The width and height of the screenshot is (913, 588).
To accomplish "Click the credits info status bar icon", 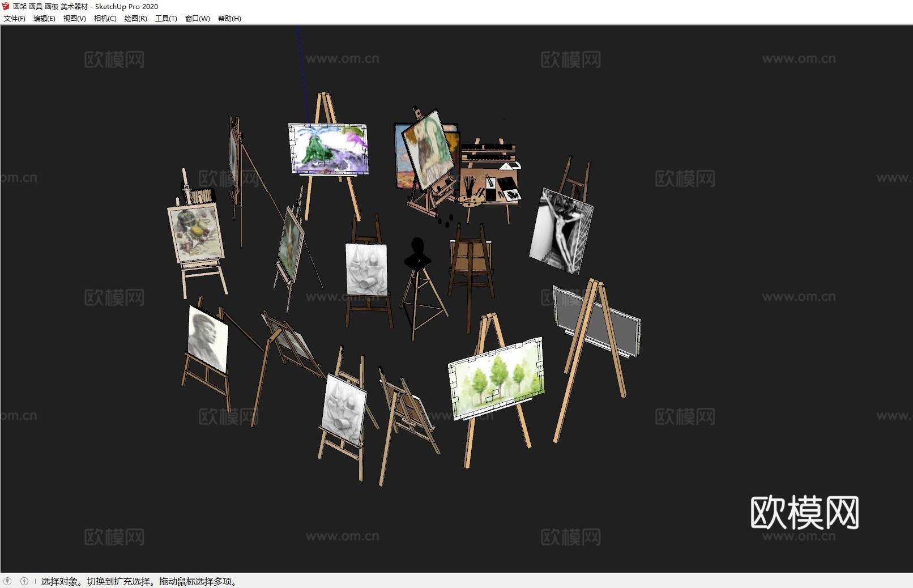I will (x=24, y=581).
